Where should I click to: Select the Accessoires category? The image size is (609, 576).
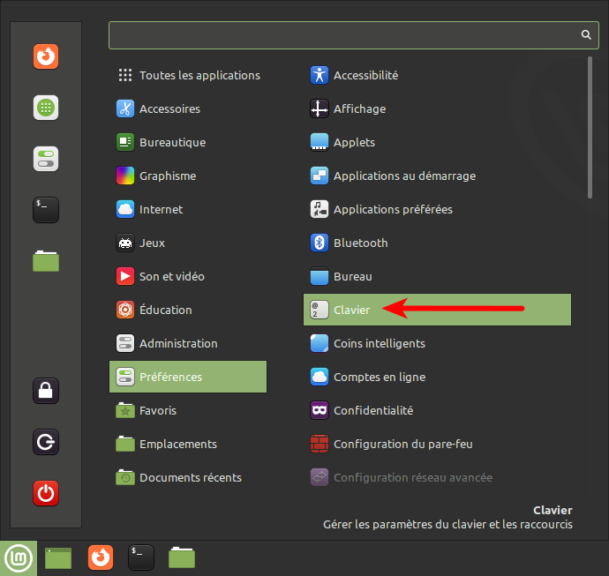(x=188, y=109)
